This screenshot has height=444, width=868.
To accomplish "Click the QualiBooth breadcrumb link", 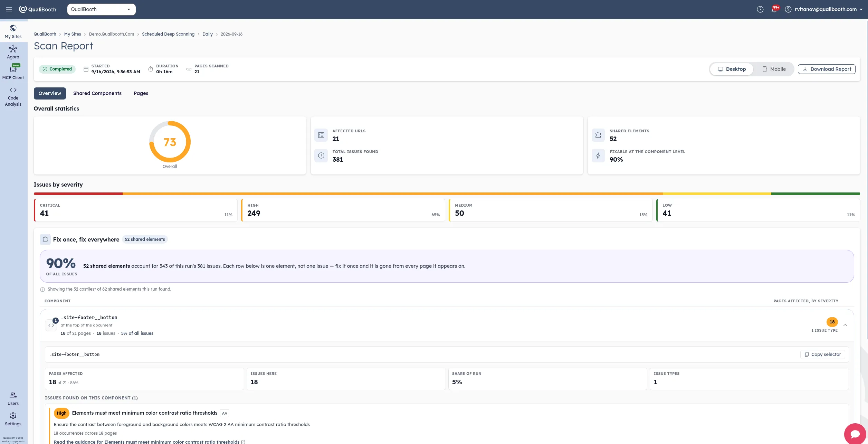I will click(45, 34).
